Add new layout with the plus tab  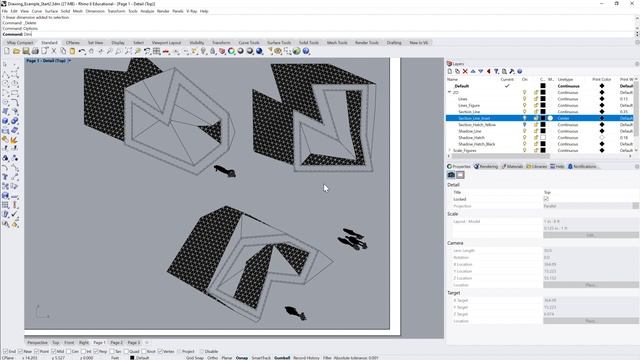coord(147,342)
